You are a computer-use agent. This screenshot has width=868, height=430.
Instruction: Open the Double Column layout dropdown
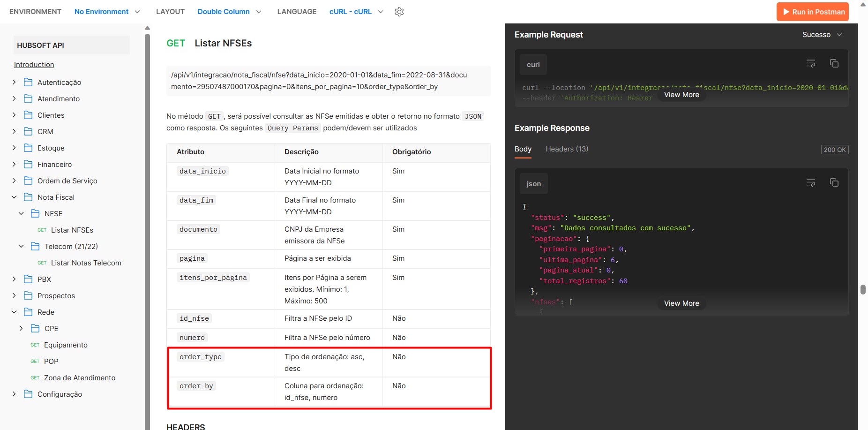(x=229, y=12)
